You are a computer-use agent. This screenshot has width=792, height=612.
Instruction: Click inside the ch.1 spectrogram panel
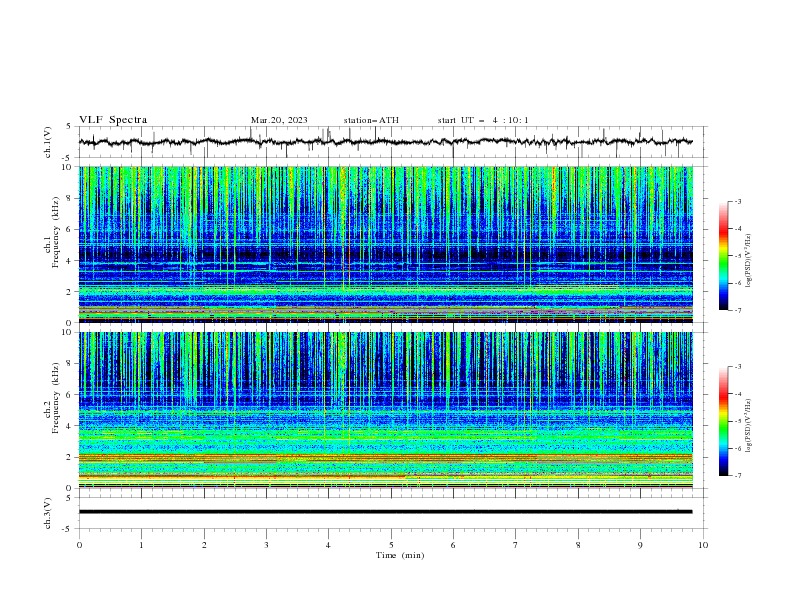pos(386,244)
